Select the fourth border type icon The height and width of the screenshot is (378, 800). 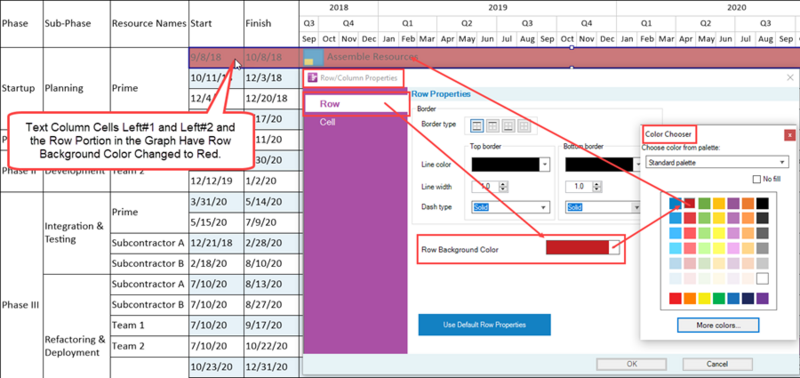click(x=524, y=125)
